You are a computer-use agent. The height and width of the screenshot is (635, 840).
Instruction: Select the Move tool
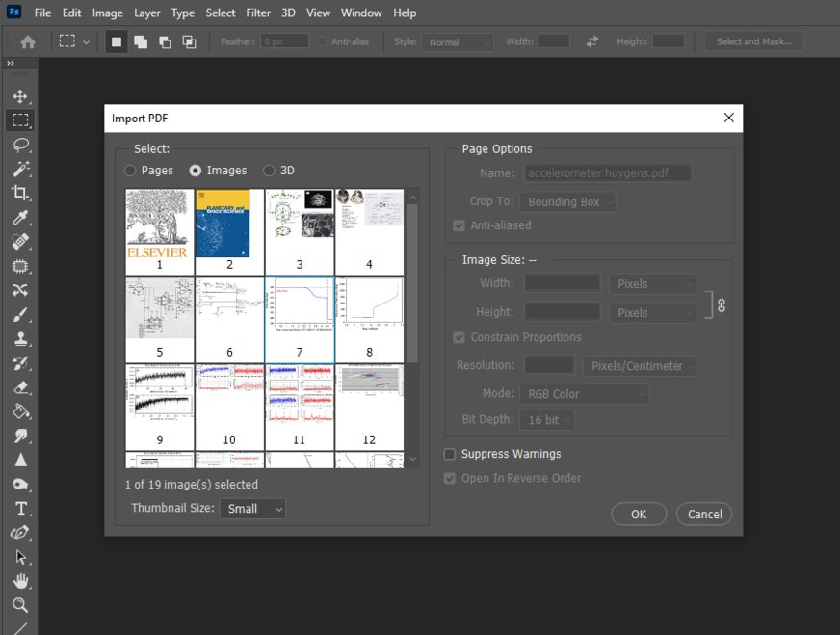click(20, 96)
